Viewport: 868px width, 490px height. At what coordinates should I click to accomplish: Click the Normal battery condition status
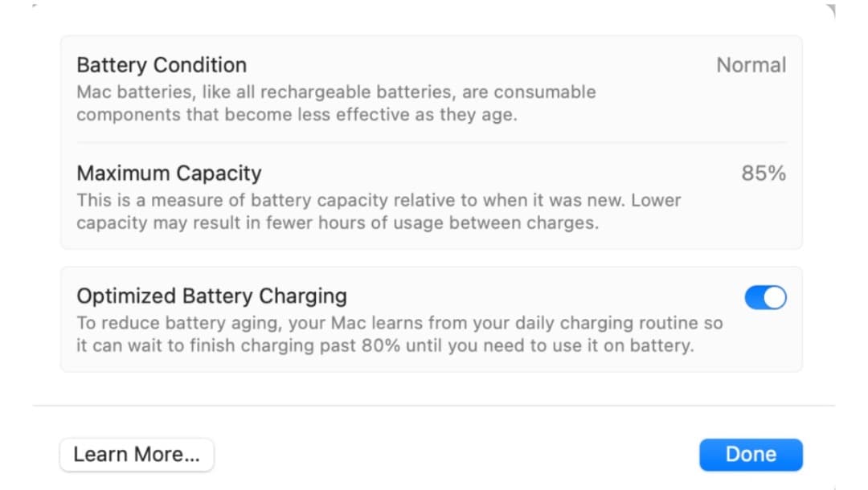click(751, 65)
